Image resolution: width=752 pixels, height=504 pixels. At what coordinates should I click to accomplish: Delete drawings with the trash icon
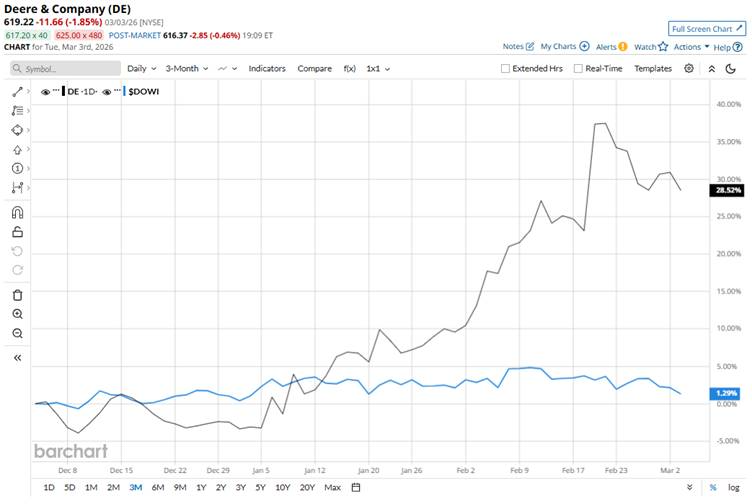coord(17,294)
